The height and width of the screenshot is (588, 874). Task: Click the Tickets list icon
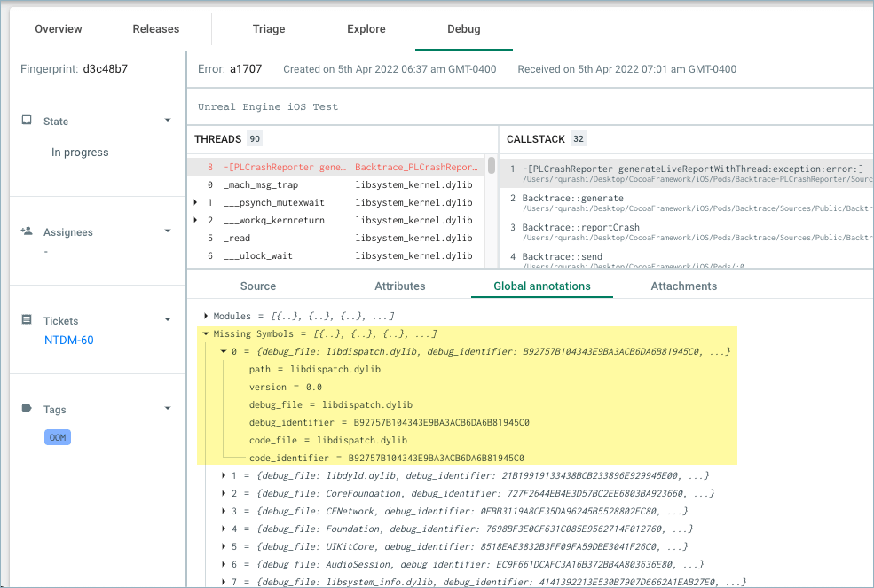[x=27, y=319]
